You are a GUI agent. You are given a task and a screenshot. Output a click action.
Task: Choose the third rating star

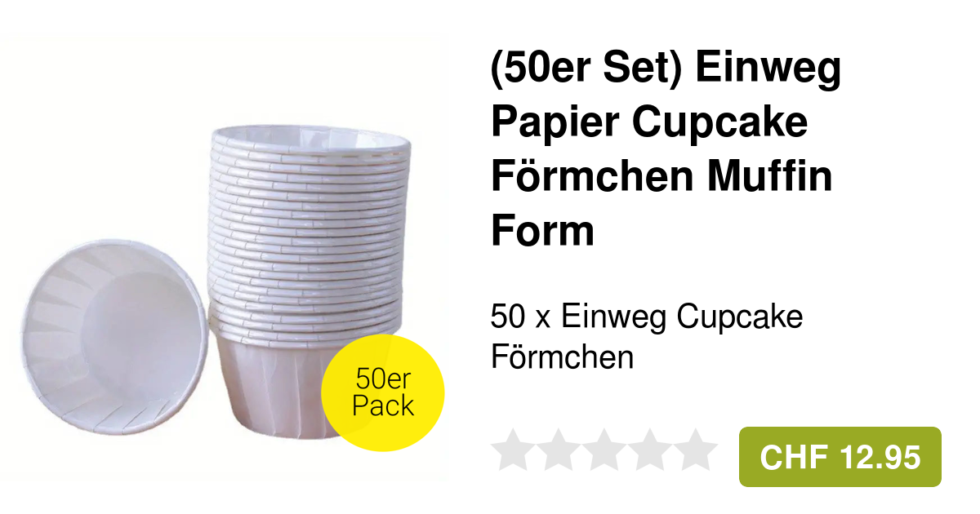coord(604,450)
